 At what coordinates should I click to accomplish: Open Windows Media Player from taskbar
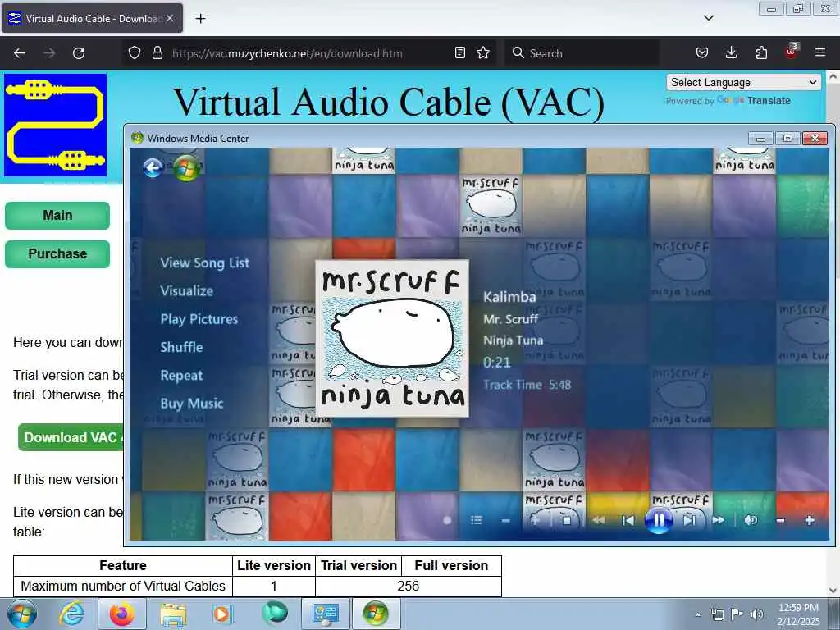pos(221,614)
